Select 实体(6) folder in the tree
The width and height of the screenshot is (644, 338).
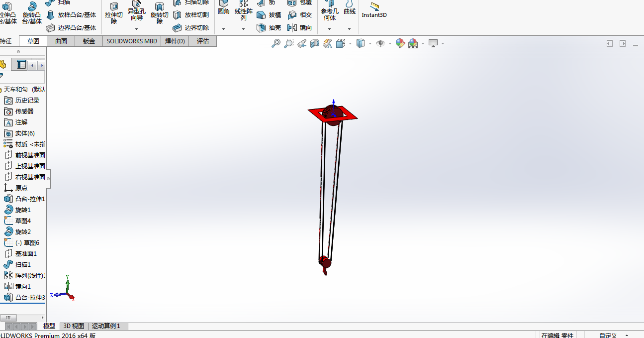pos(19,133)
